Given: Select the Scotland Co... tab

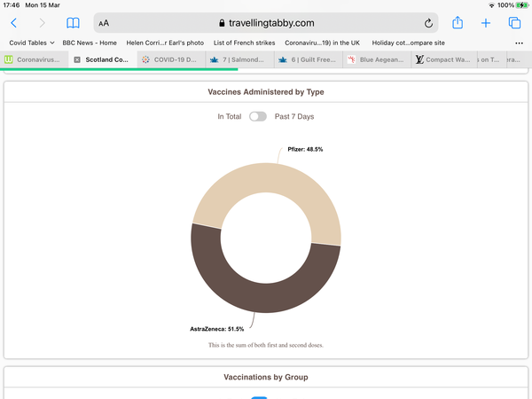Looking at the screenshot, I should (103, 59).
